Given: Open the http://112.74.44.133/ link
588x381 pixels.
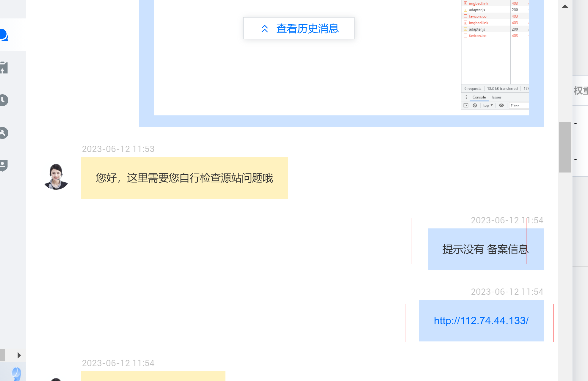Looking at the screenshot, I should click(481, 321).
